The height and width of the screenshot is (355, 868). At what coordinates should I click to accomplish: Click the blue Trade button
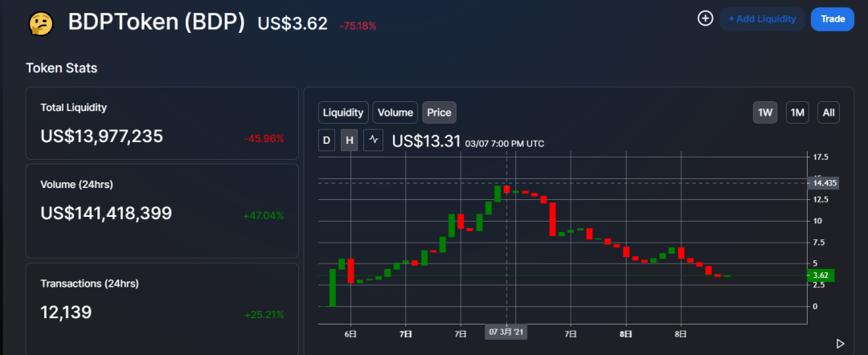(833, 19)
